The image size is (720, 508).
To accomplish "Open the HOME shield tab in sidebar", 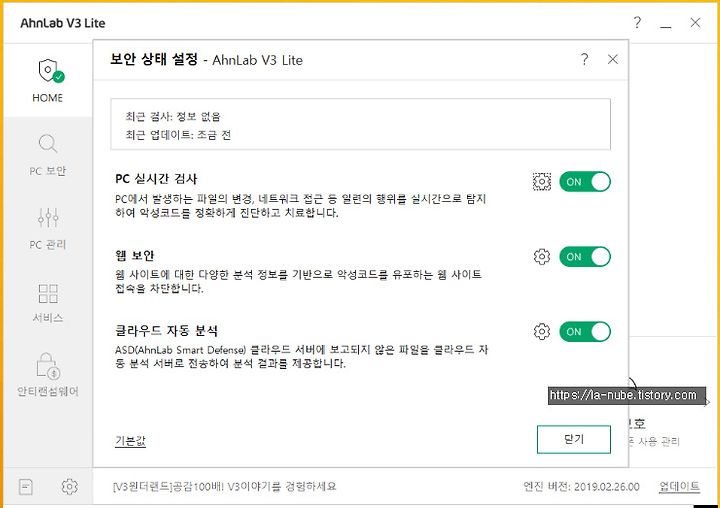I will click(48, 80).
